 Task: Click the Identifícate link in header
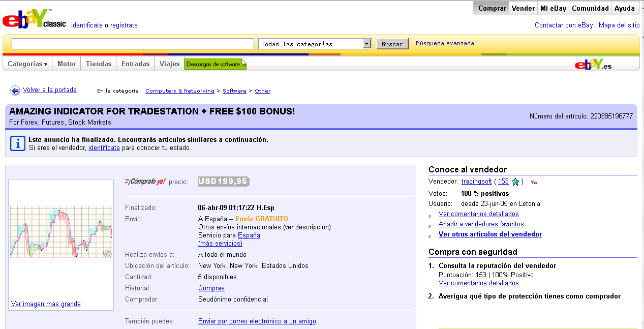click(87, 25)
